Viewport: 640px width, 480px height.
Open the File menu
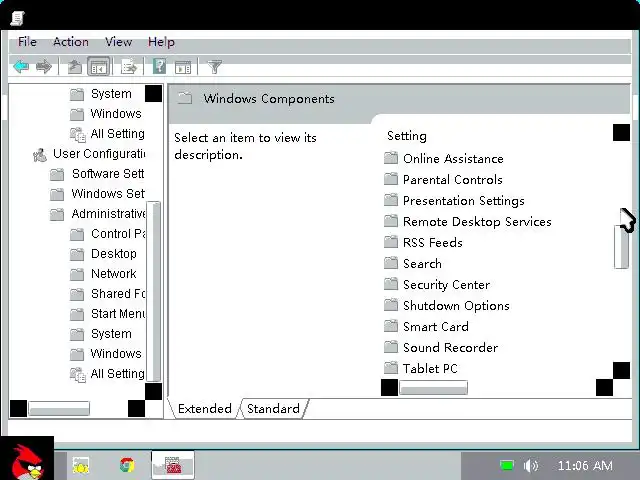[27, 42]
